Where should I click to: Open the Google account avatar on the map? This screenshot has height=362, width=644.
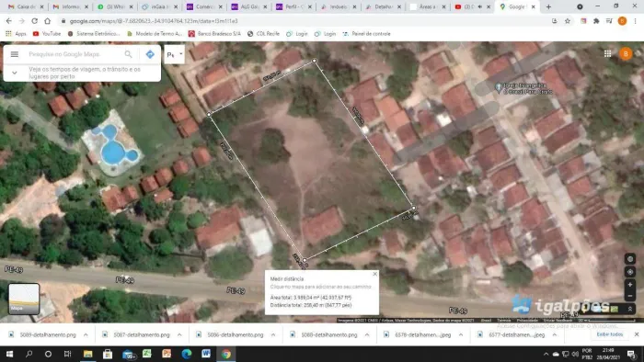click(625, 53)
